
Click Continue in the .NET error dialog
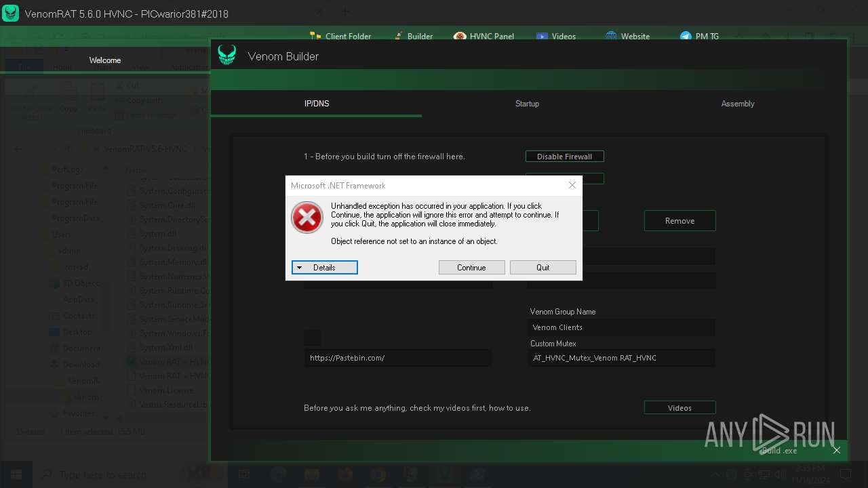pos(471,268)
